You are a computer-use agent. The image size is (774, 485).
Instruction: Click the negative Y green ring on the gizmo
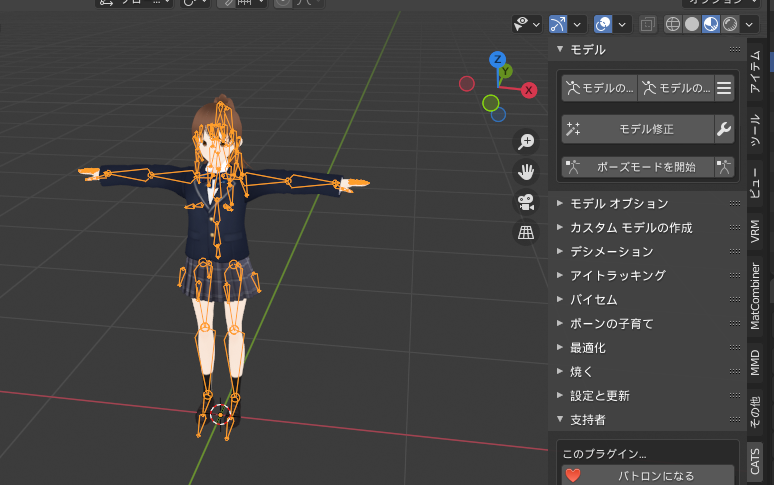coord(491,103)
